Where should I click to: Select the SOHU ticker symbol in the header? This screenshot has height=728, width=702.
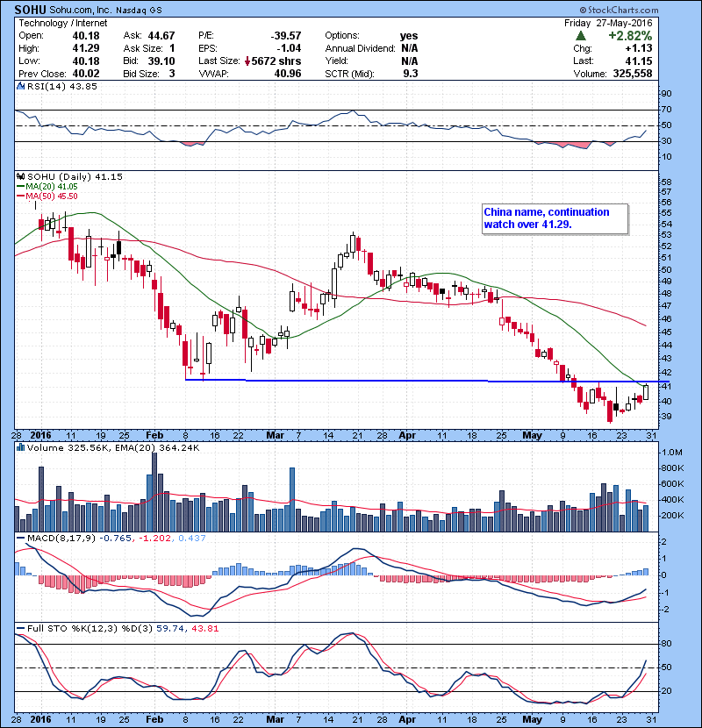pos(30,10)
